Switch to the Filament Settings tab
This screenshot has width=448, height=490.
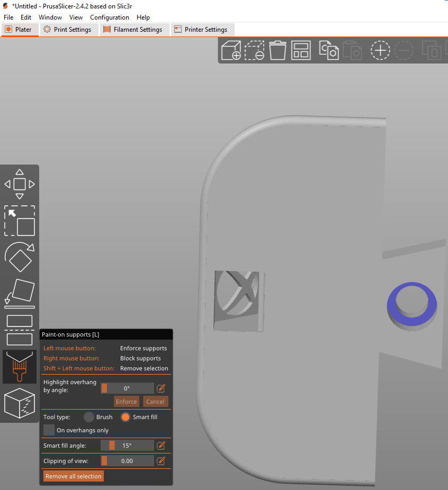point(135,30)
